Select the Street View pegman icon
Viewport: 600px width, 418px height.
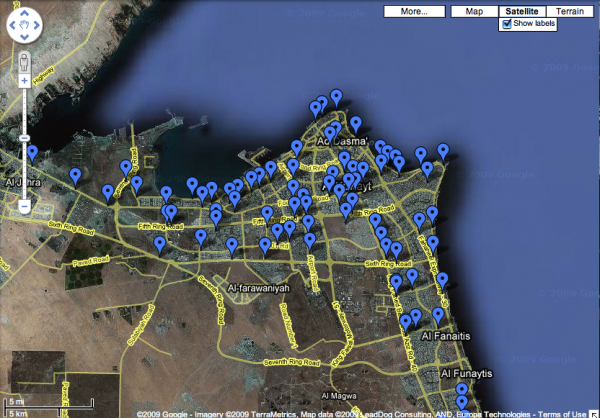pos(24,62)
